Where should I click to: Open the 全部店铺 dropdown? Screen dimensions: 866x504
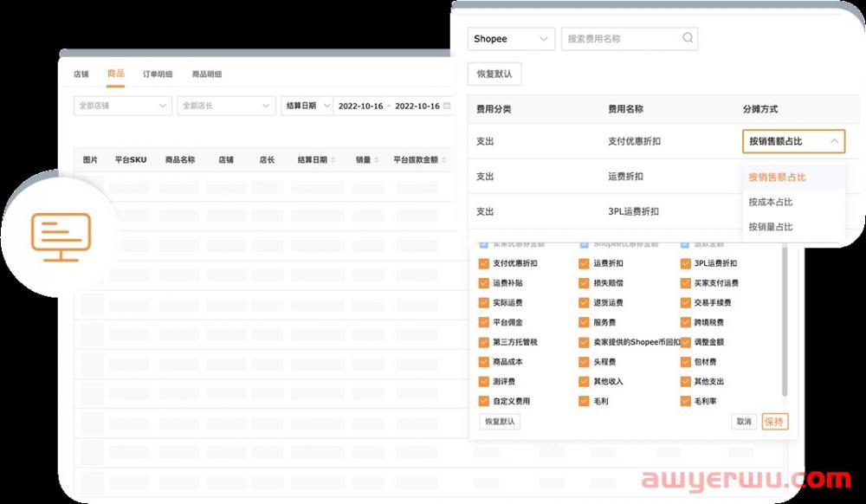pyautogui.click(x=121, y=105)
